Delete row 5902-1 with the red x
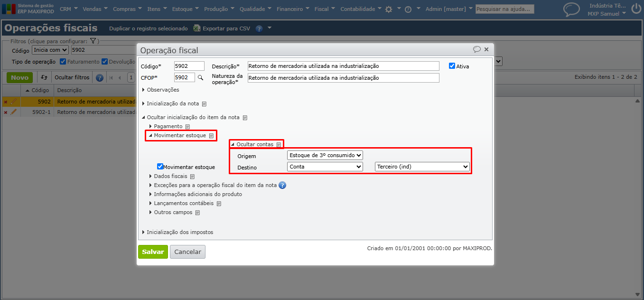Viewport: 644px width, 300px height. pos(6,112)
